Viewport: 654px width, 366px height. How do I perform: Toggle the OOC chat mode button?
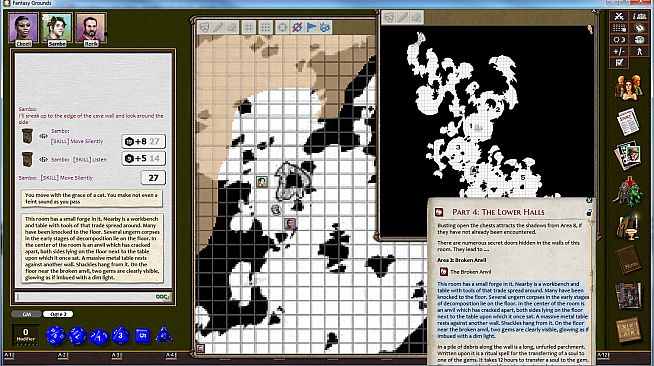point(162,296)
